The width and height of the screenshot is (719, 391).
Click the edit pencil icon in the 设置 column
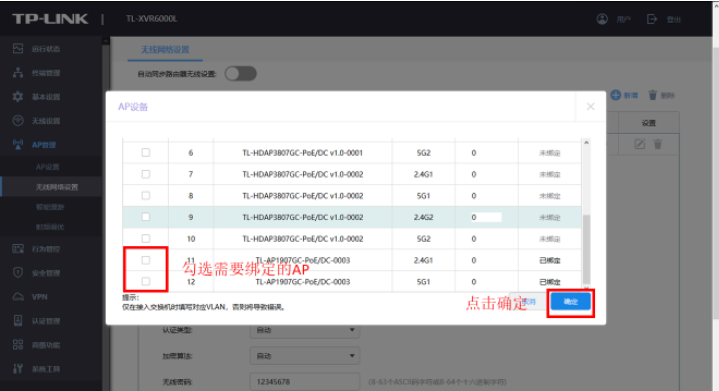pyautogui.click(x=639, y=144)
